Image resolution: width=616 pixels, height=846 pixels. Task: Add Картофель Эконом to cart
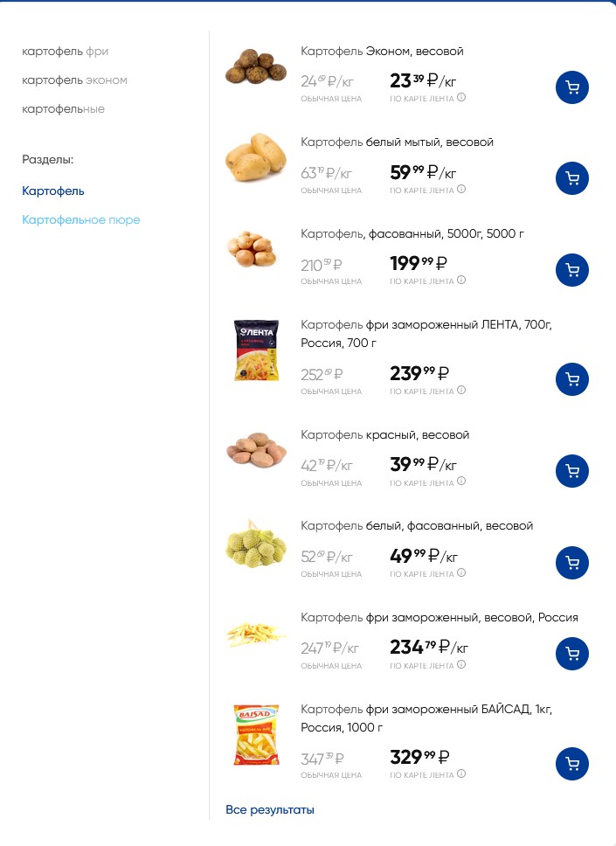tap(571, 87)
